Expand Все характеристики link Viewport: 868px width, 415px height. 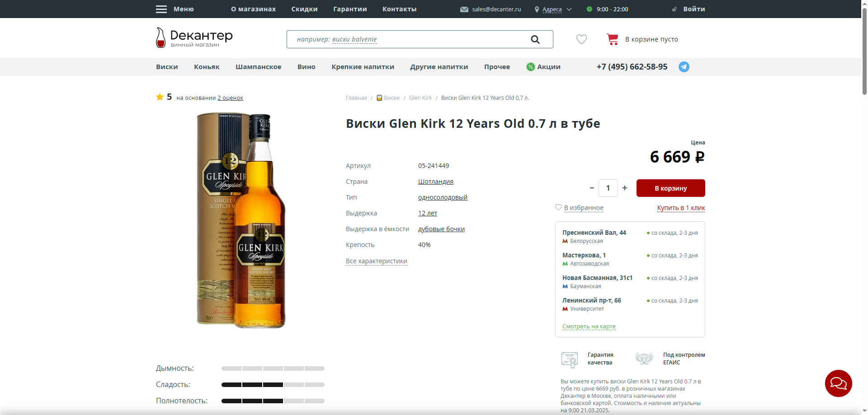point(376,261)
